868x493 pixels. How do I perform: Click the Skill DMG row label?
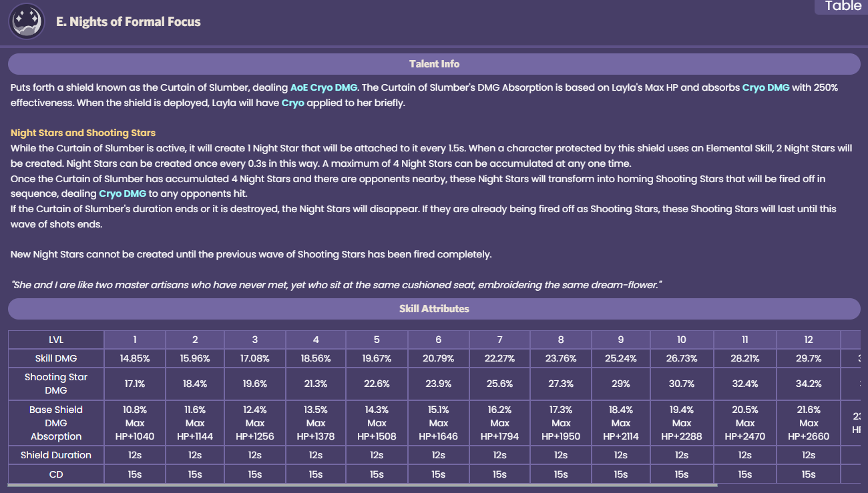tap(56, 358)
